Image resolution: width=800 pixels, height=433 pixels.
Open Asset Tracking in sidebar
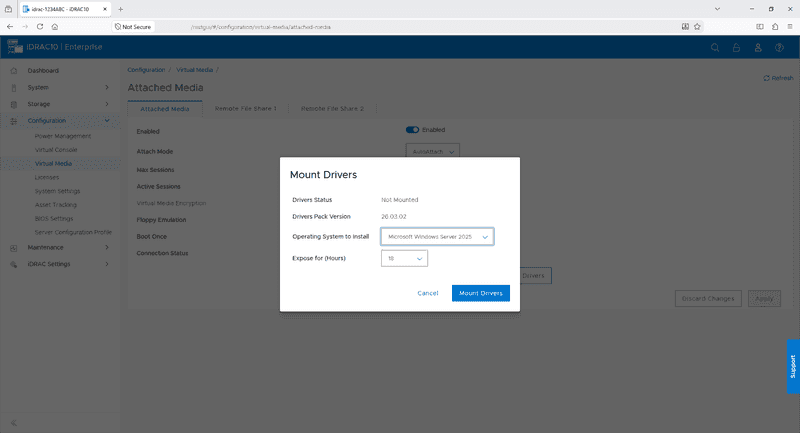[56, 205]
